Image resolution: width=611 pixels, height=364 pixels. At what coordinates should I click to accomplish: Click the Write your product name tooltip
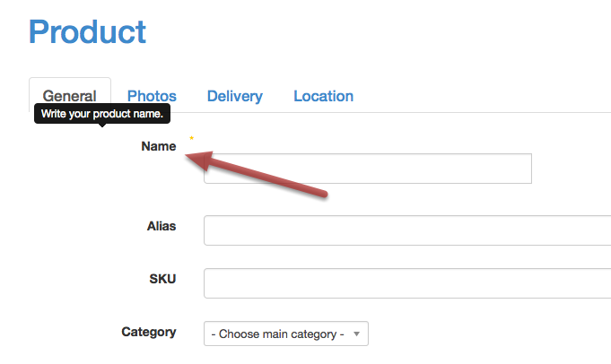[102, 114]
